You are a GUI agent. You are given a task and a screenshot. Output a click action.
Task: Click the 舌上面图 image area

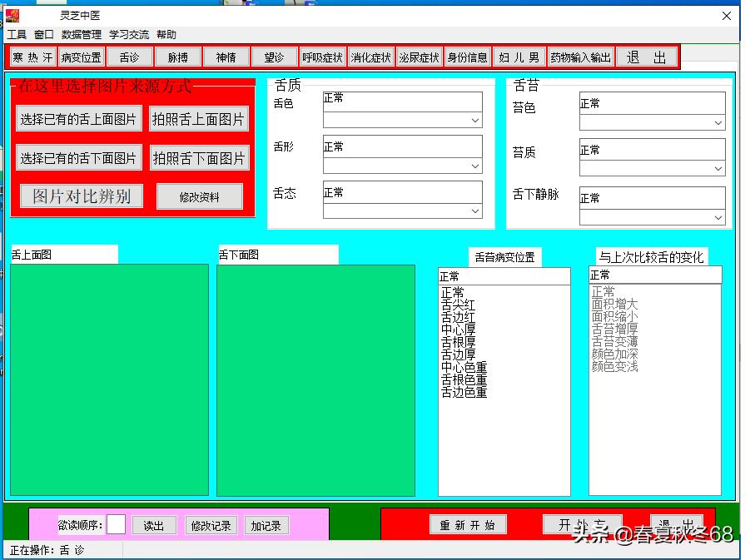[x=108, y=379]
